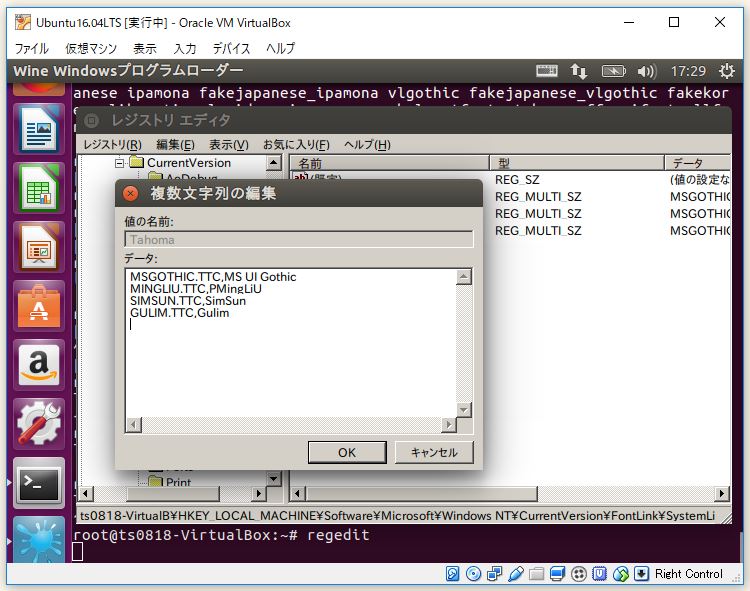Click the VirtualBox optical disc status icon
Viewport: 750px width, 591px height.
click(x=474, y=573)
